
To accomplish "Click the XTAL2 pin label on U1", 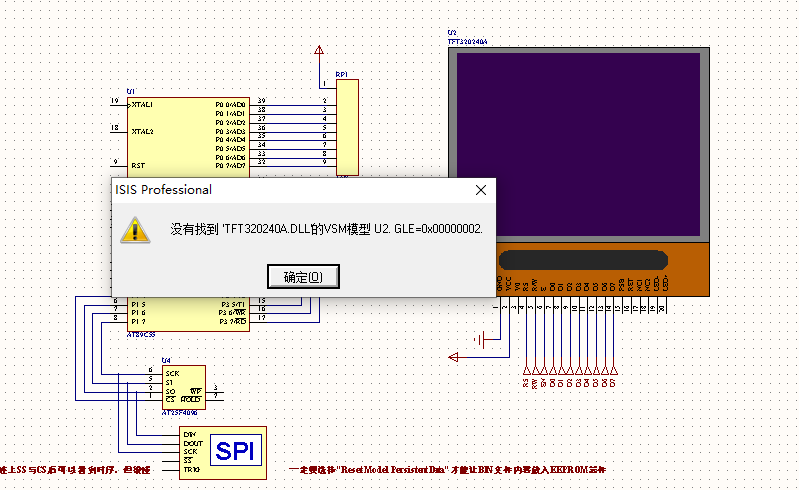I will (142, 131).
